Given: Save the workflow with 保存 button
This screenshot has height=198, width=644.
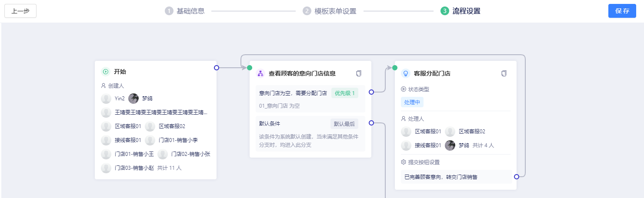Looking at the screenshot, I should [622, 11].
